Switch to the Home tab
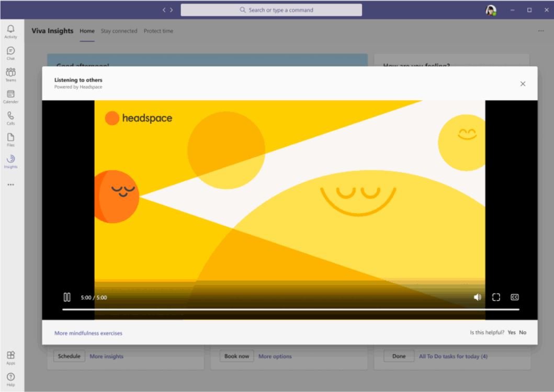The image size is (554, 392). coord(87,31)
